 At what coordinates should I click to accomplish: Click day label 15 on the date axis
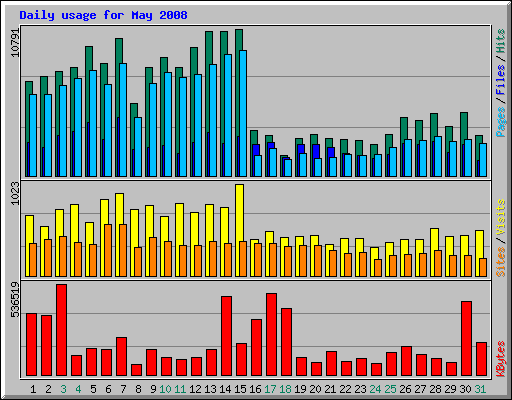(x=240, y=389)
